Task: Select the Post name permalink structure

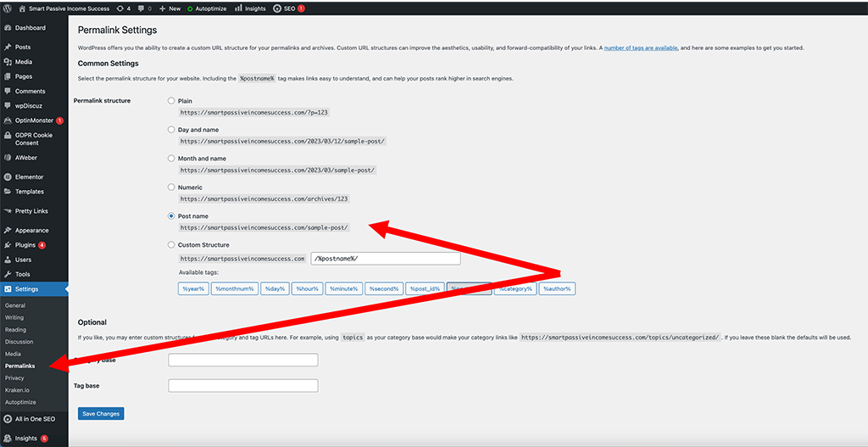Action: click(x=171, y=216)
